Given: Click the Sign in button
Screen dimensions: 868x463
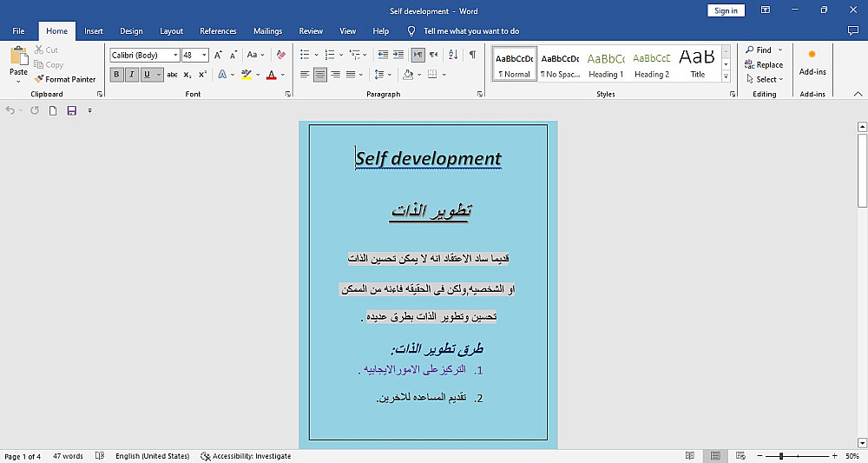Looking at the screenshot, I should pos(726,10).
